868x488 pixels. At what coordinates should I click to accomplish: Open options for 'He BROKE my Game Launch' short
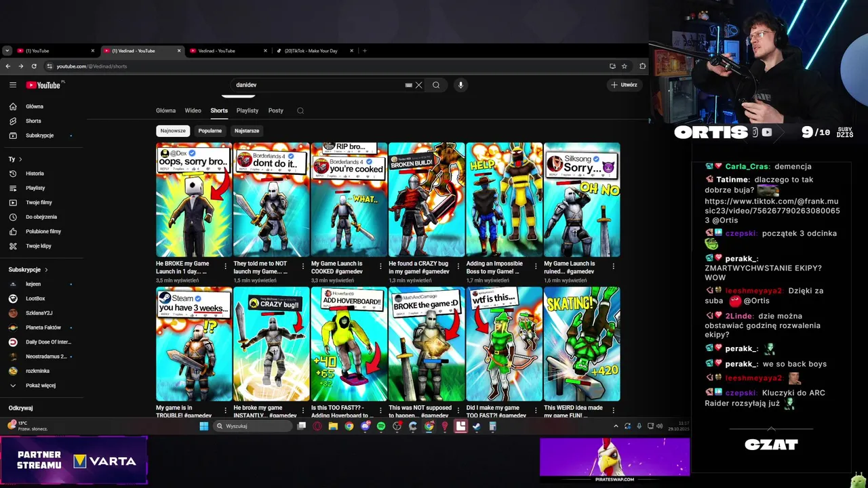(226, 266)
